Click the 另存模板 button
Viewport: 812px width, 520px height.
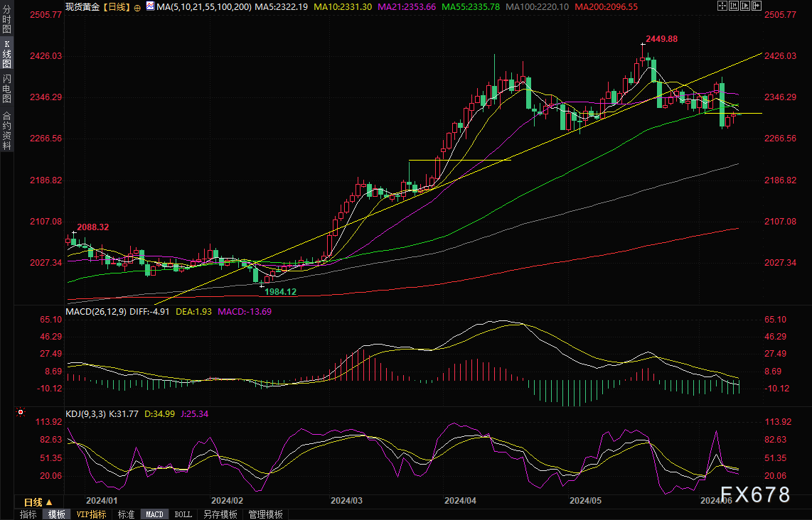(x=220, y=514)
